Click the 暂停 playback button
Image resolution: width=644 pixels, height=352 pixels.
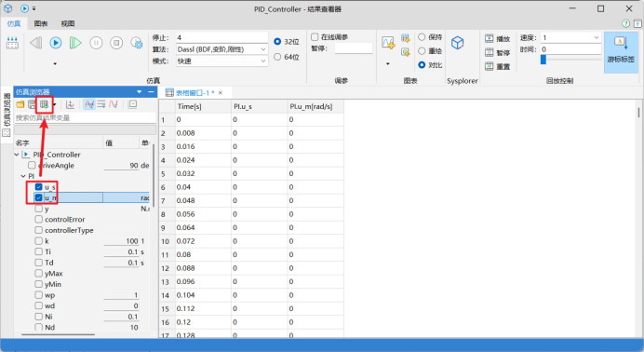pos(497,52)
